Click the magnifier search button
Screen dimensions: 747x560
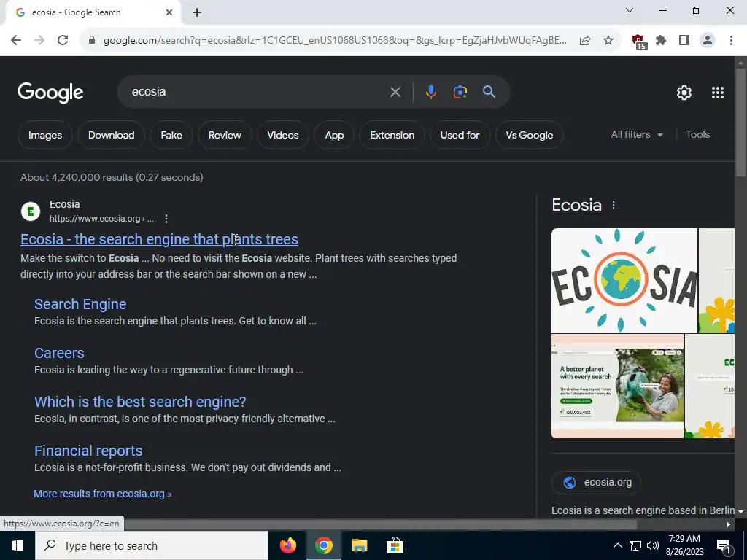(489, 92)
